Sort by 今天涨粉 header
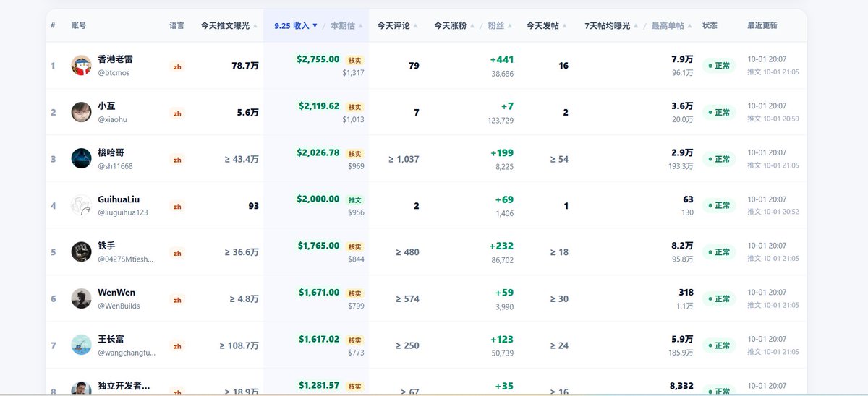The width and height of the screenshot is (868, 396). pos(454,25)
